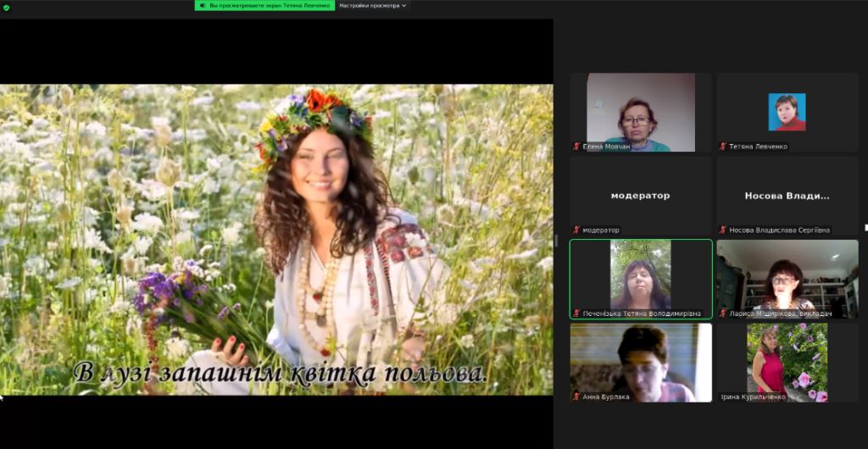The width and height of the screenshot is (868, 449).
Task: Select Тетяна Левченко profile picture tile
Action: (x=787, y=112)
